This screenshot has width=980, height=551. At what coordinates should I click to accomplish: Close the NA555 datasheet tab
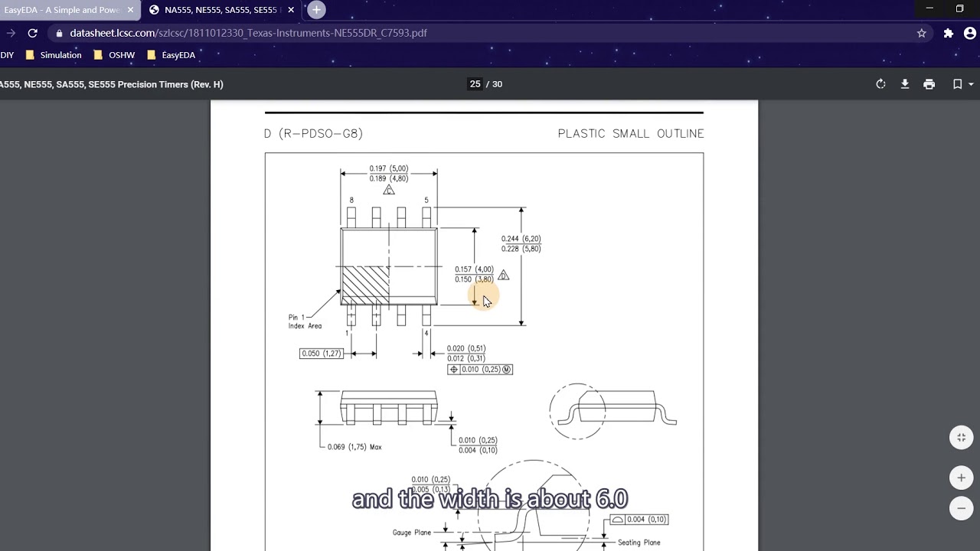point(291,10)
